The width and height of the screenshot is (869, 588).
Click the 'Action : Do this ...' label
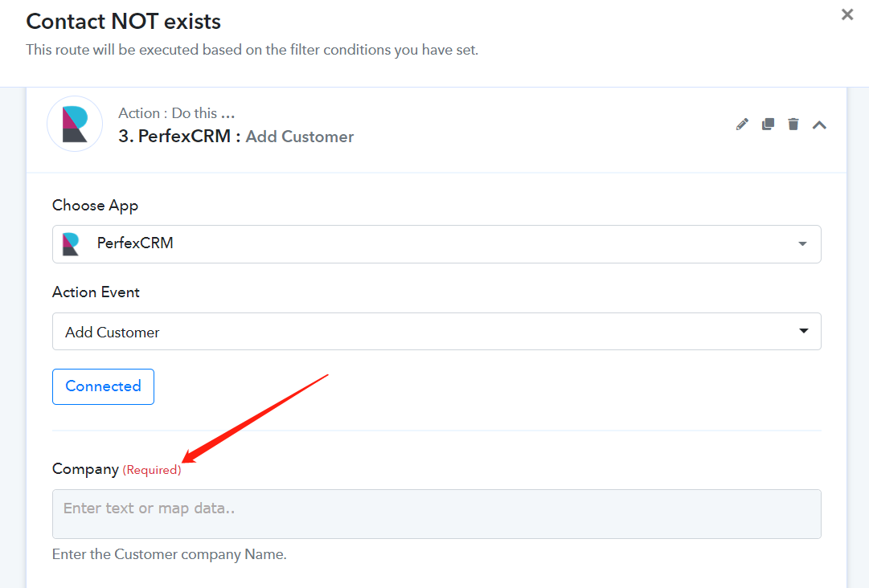tap(177, 113)
